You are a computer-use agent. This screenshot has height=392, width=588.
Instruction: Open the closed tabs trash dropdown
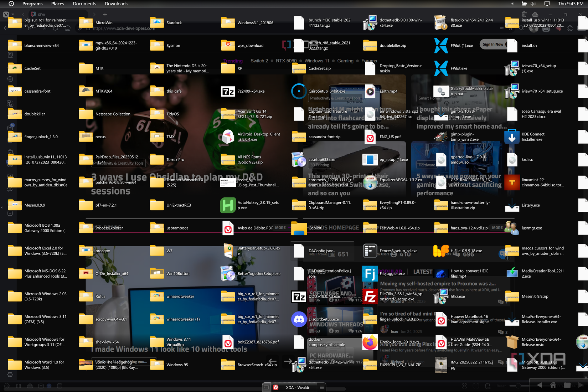pyautogui.click(x=524, y=14)
